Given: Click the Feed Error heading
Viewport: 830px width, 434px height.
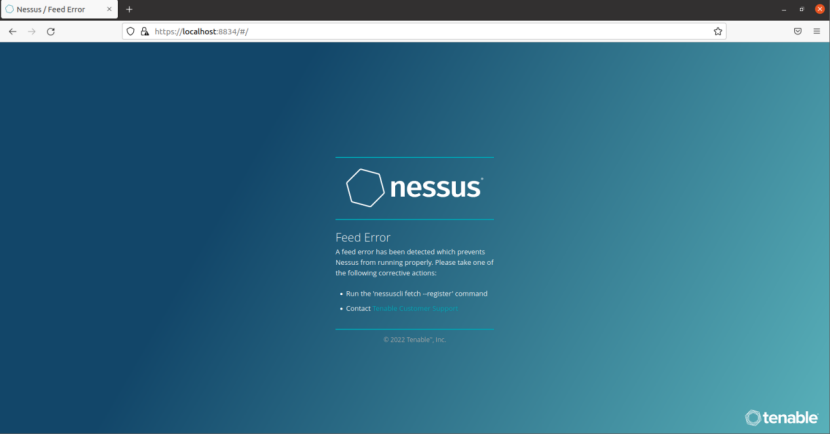Looking at the screenshot, I should click(363, 238).
